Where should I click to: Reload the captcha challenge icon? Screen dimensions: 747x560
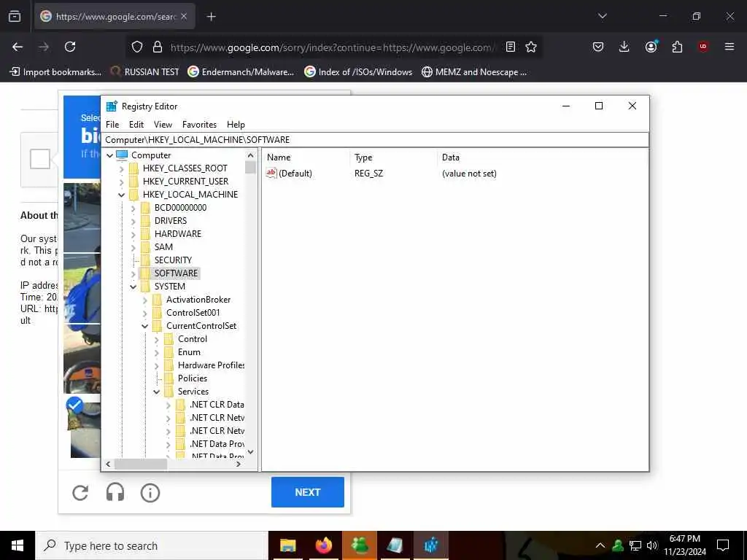80,492
